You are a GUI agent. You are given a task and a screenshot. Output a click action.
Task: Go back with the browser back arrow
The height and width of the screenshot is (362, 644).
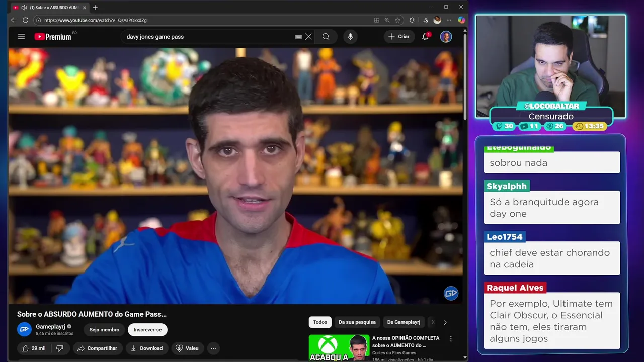[14, 20]
